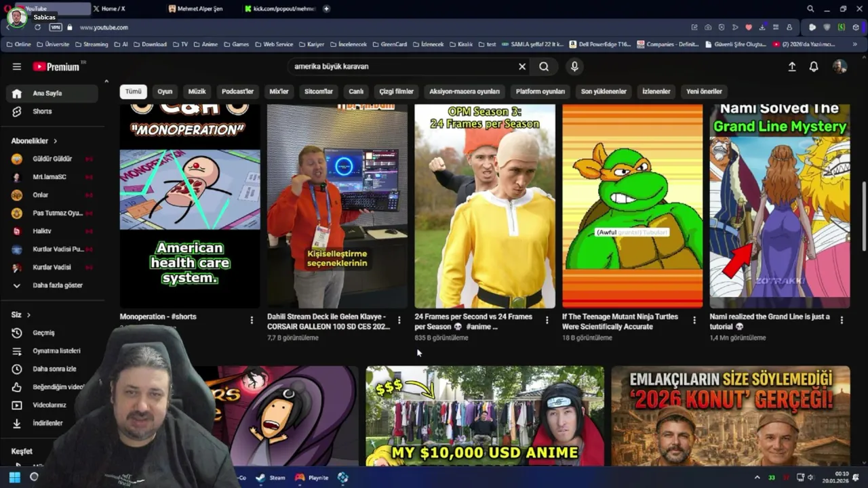Open Windows Start button
The height and width of the screenshot is (488, 868).
[x=14, y=477]
